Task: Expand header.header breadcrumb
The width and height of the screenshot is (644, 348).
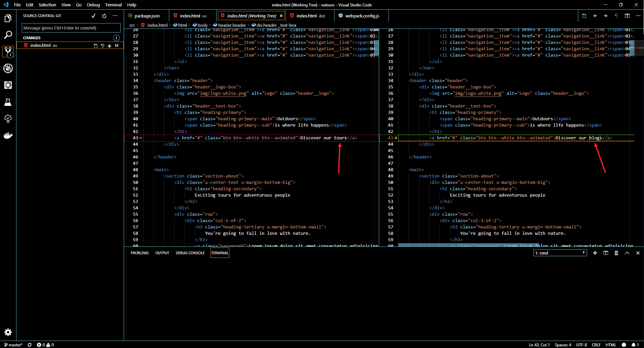Action: (229, 25)
